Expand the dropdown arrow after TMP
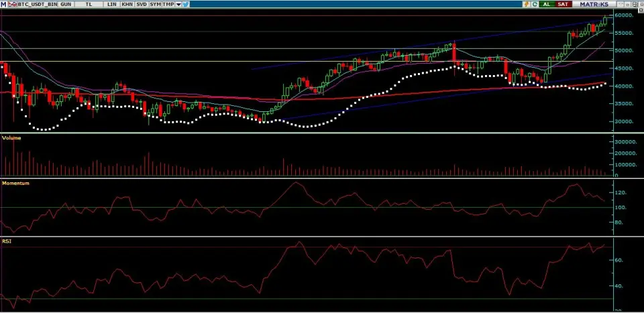644x313 pixels. pyautogui.click(x=178, y=4)
